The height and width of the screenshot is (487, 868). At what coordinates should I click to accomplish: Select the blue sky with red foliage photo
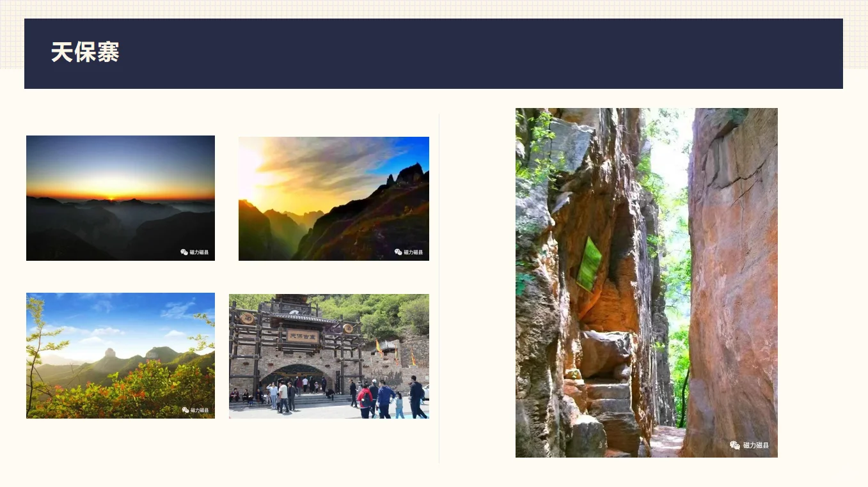[120, 355]
